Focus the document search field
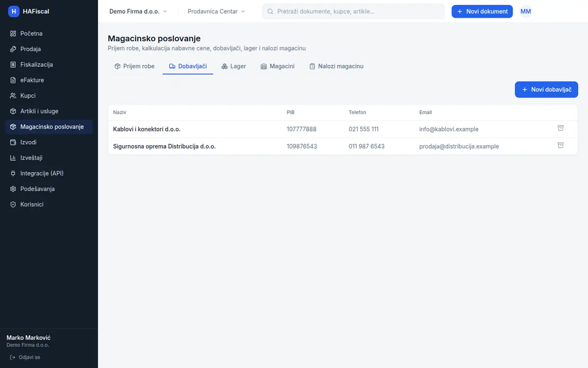Viewport: 588px width, 368px height. 353,11
